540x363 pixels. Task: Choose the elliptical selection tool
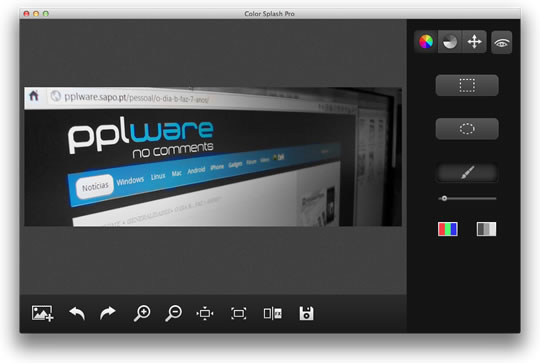pos(467,129)
